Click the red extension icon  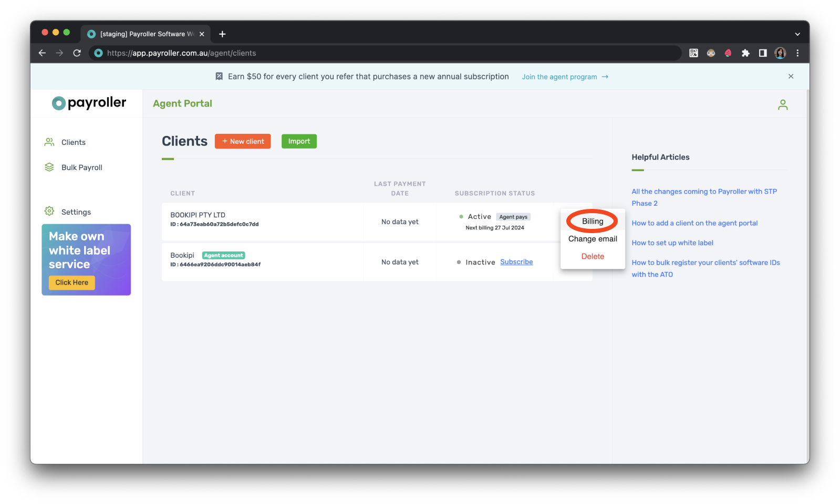point(728,53)
